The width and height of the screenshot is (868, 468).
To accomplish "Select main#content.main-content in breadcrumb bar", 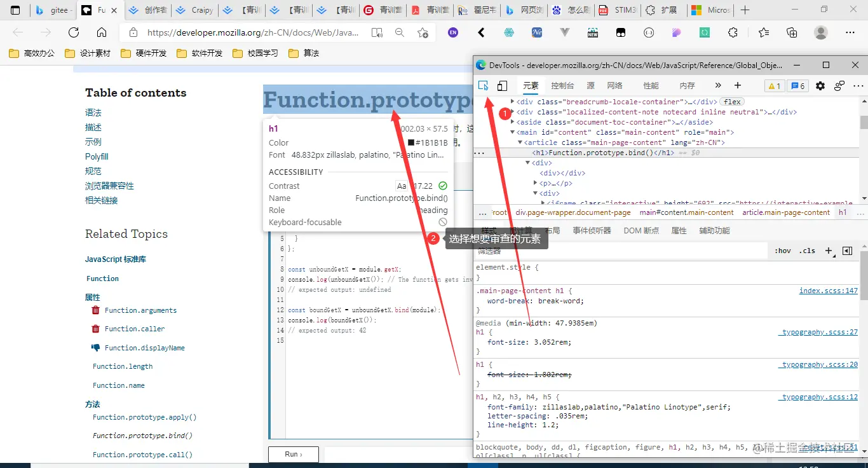I will click(686, 212).
